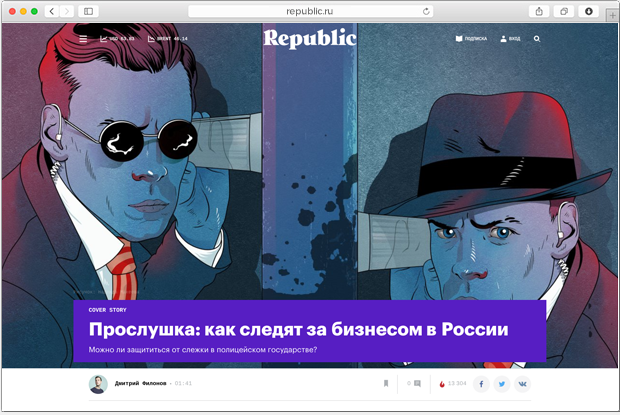Open the site search magnifier icon
This screenshot has width=620, height=415.
coord(537,39)
